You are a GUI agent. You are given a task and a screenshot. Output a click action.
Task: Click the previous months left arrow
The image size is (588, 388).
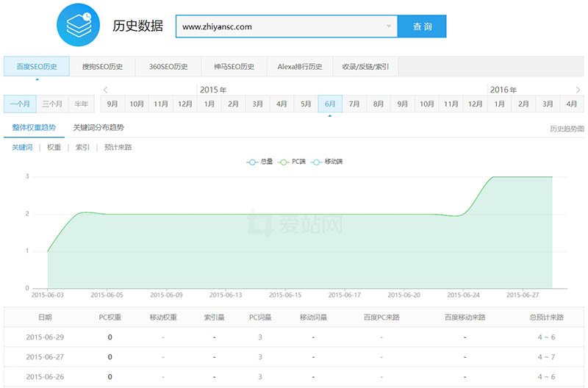tap(105, 90)
